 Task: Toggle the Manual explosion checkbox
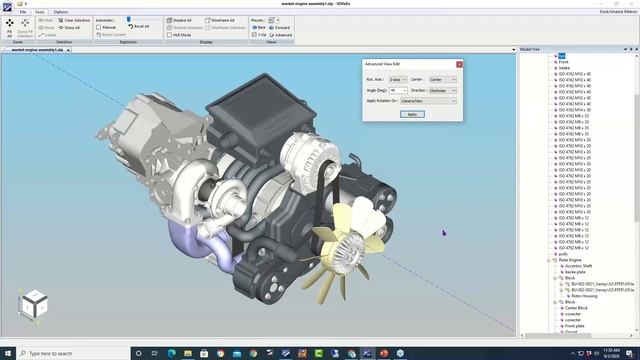click(98, 27)
